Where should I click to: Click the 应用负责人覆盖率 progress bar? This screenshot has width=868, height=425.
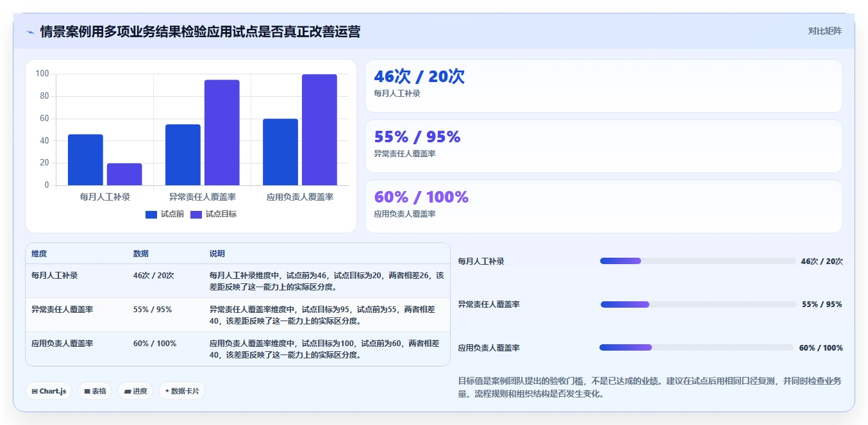(696, 347)
